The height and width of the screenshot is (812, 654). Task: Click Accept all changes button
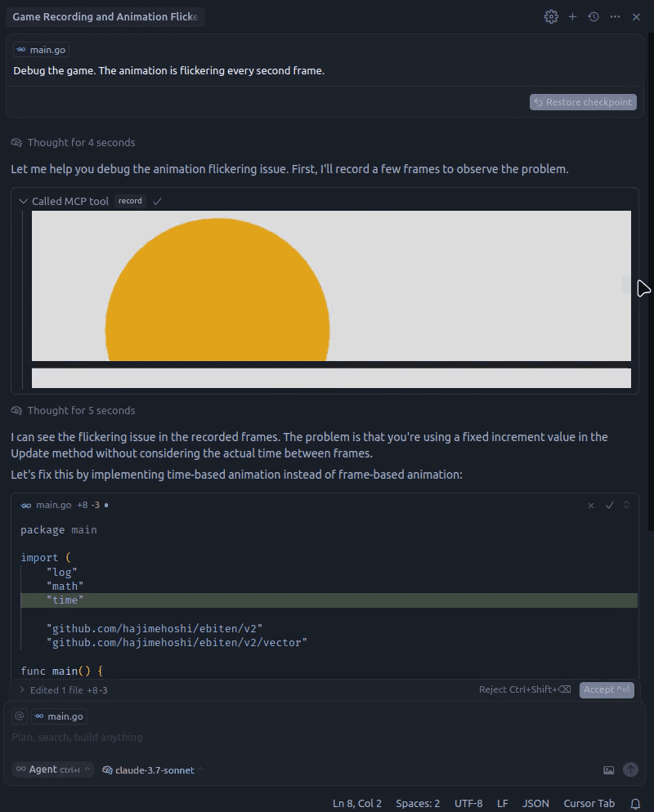607,689
